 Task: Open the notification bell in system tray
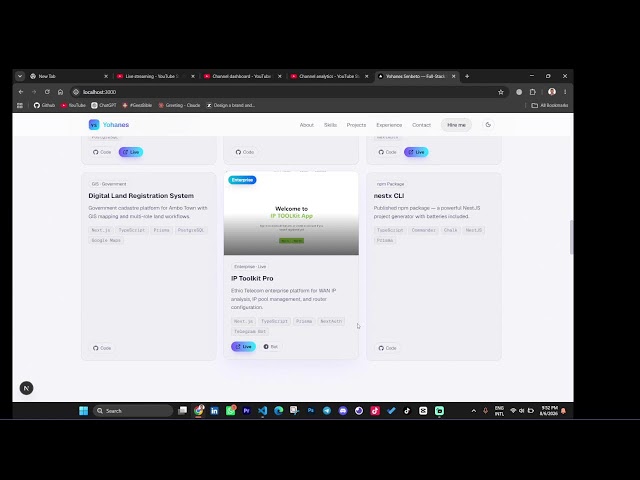(x=564, y=411)
